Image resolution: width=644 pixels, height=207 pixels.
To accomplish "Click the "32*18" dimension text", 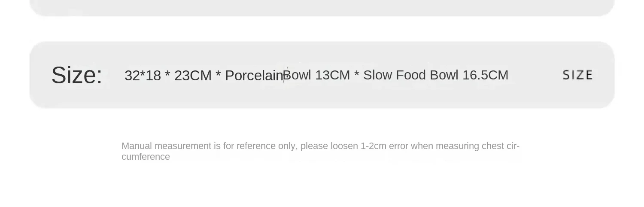I will click(x=143, y=76).
